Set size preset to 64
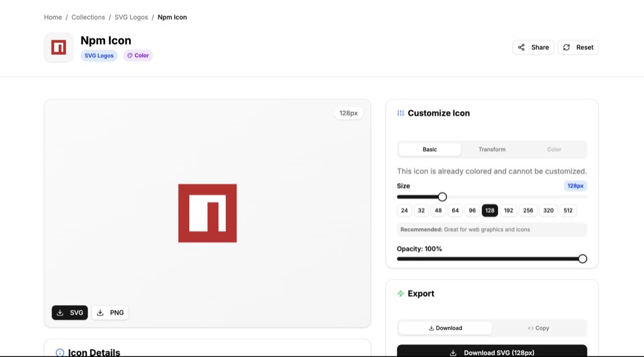 pyautogui.click(x=455, y=210)
